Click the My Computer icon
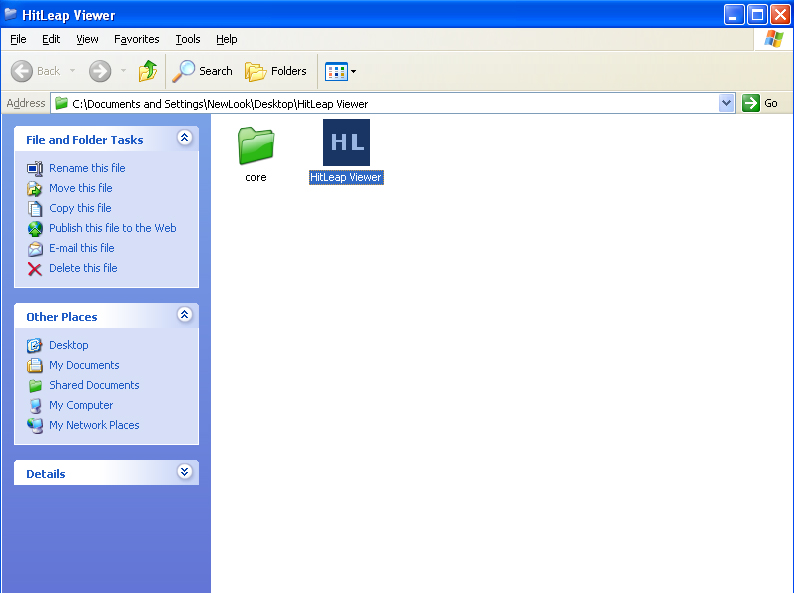Viewport: 794px width, 593px height. (35, 406)
